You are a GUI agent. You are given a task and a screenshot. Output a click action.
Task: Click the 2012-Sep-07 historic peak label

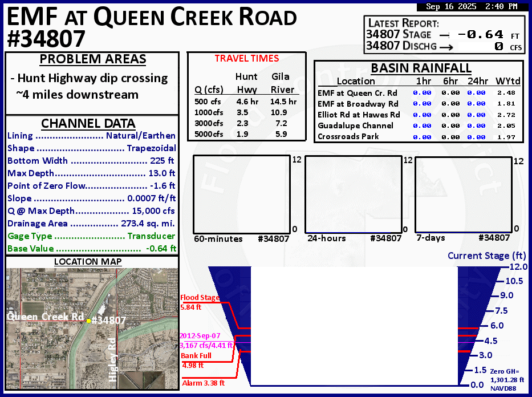pos(206,341)
